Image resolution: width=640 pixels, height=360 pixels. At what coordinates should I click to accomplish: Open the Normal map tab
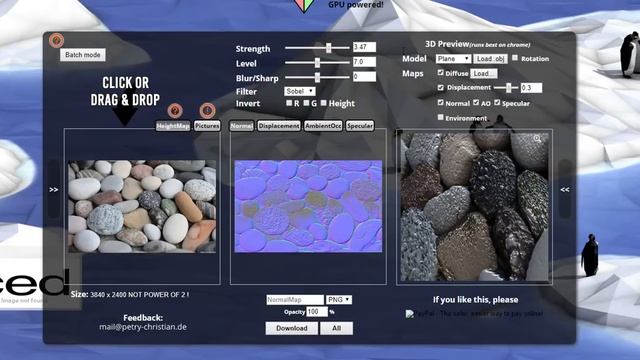[x=241, y=126]
